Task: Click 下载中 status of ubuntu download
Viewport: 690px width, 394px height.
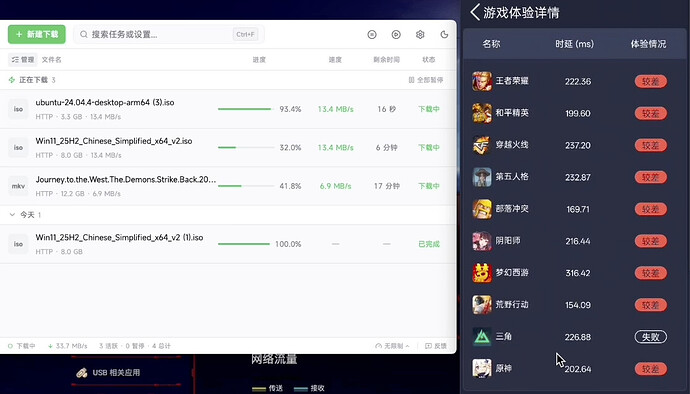Action: click(x=429, y=109)
